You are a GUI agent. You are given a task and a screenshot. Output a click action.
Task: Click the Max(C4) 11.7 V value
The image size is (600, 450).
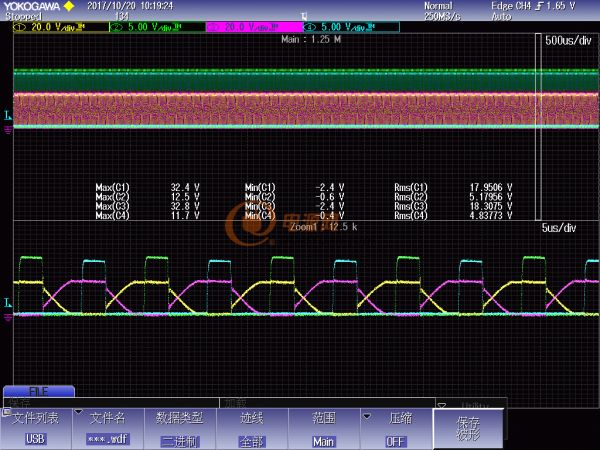(x=185, y=215)
